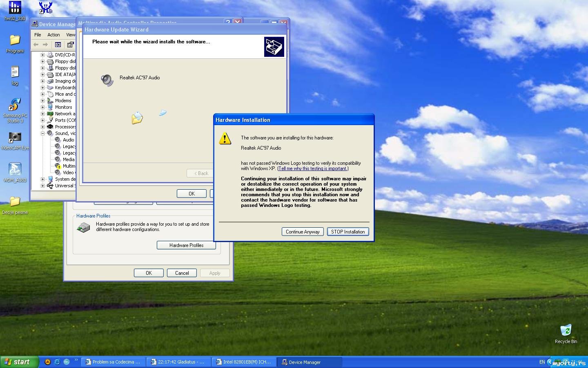Click Continue Anyway in Hardware Installation
Image resolution: width=588 pixels, height=368 pixels.
(303, 232)
